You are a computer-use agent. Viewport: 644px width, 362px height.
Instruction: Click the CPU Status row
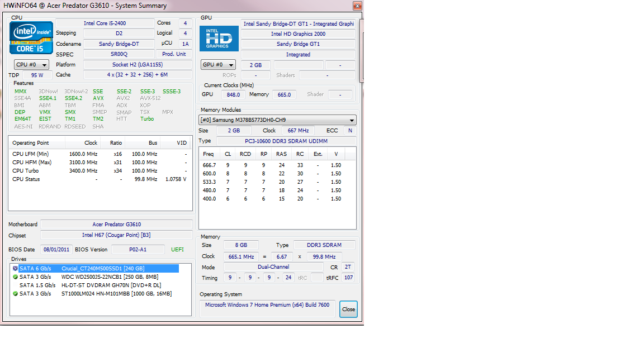tap(100, 179)
